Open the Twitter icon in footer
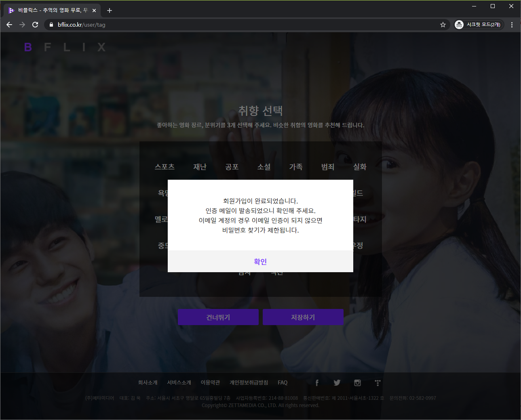 pos(337,383)
